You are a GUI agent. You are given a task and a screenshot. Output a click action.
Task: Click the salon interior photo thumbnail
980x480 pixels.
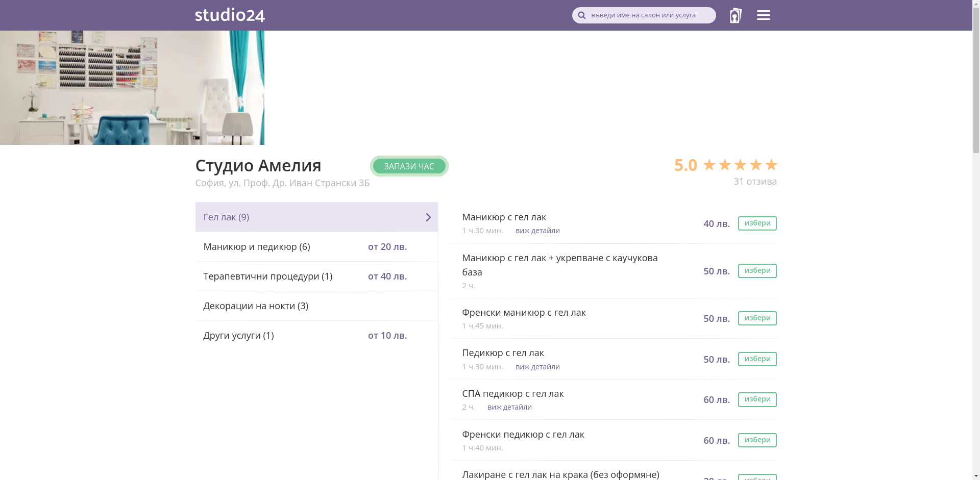(x=132, y=87)
